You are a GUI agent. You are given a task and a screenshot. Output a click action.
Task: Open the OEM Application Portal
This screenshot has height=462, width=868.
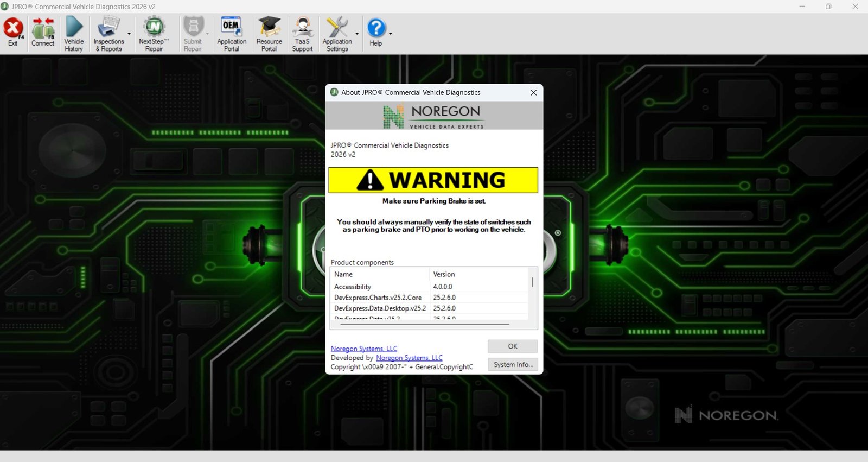(232, 34)
